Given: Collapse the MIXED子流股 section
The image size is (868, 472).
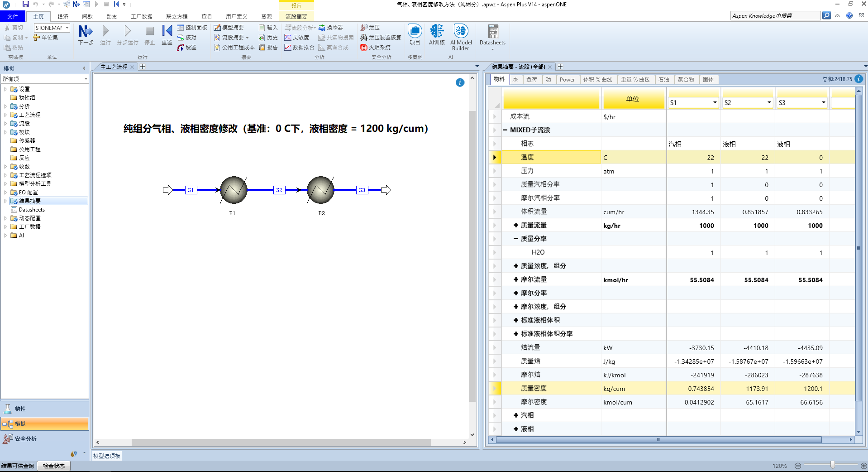Looking at the screenshot, I should point(505,130).
